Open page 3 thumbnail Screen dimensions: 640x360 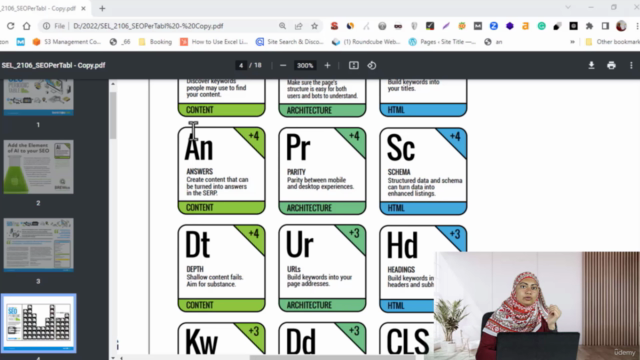(38, 244)
